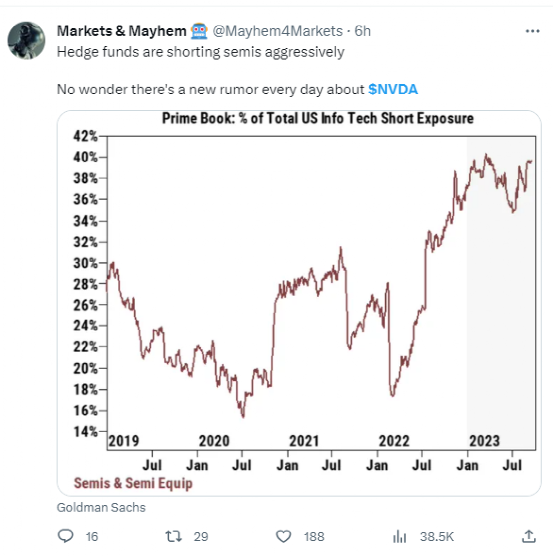
Task: Click the retweet count 29
Action: (x=201, y=536)
